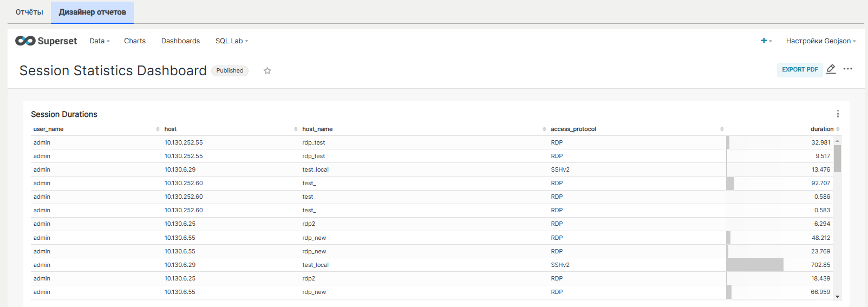This screenshot has height=307, width=868.
Task: Click rdp_new host_name in 48.212 row
Action: coord(314,238)
